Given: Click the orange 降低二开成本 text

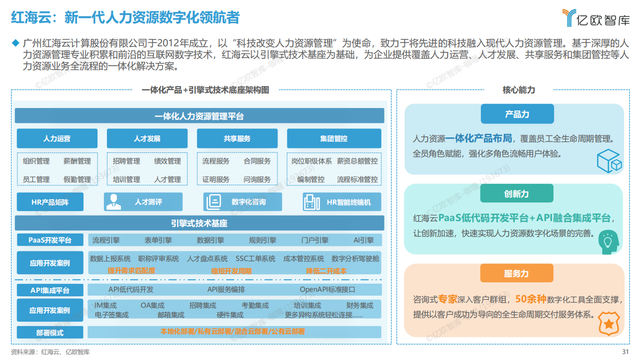Looking at the screenshot, I should 326,271.
